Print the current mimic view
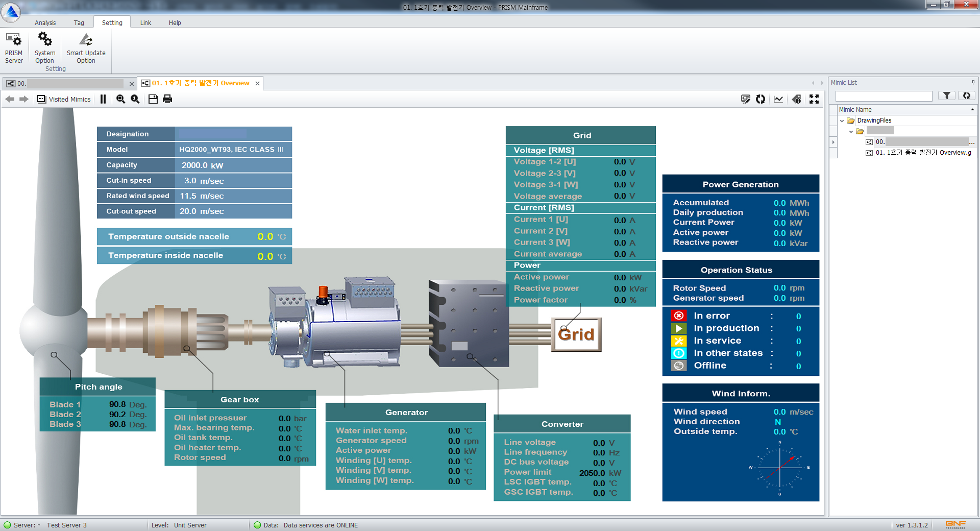 point(167,99)
